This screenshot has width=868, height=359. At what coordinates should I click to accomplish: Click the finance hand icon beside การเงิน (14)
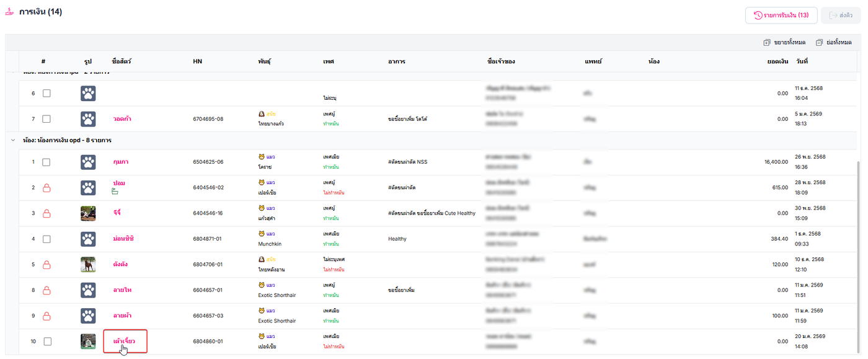(9, 12)
